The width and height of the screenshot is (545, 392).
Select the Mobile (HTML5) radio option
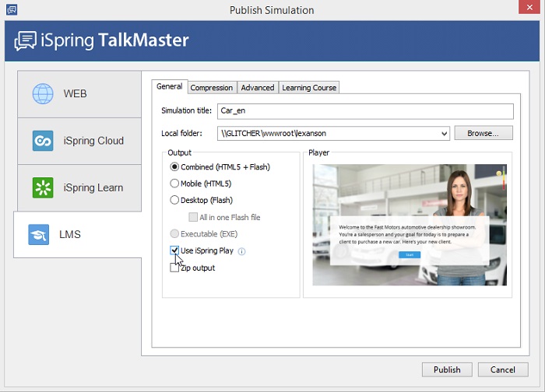point(174,184)
